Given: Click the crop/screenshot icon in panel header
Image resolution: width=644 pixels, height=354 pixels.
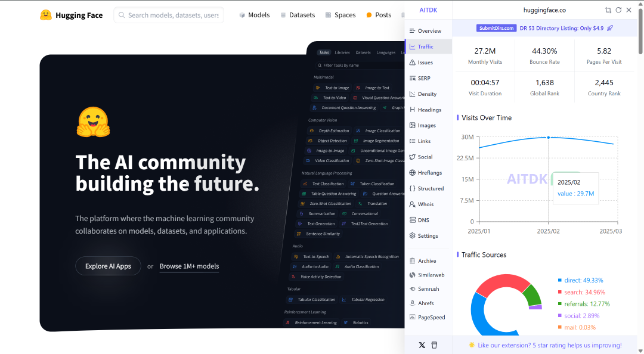Looking at the screenshot, I should coord(608,10).
